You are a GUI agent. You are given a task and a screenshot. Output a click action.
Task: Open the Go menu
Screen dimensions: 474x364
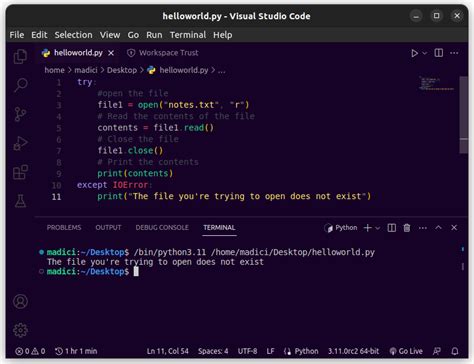(133, 35)
